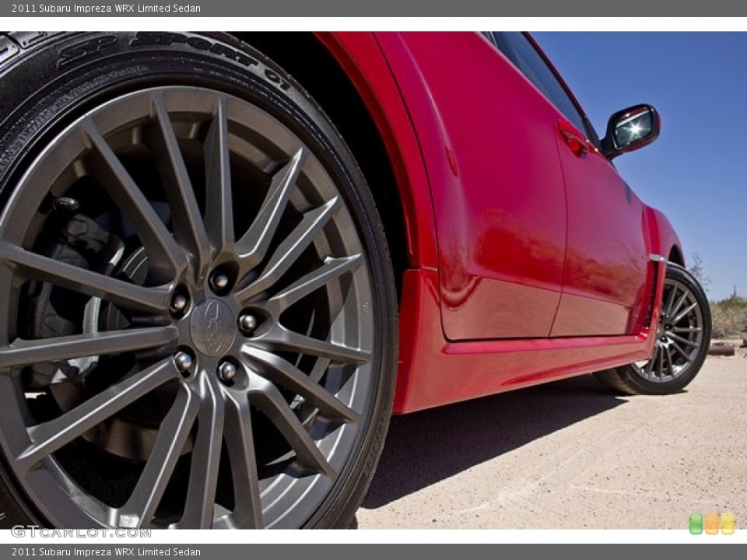
Task: Click the yellow status light icon
Action: (728, 523)
